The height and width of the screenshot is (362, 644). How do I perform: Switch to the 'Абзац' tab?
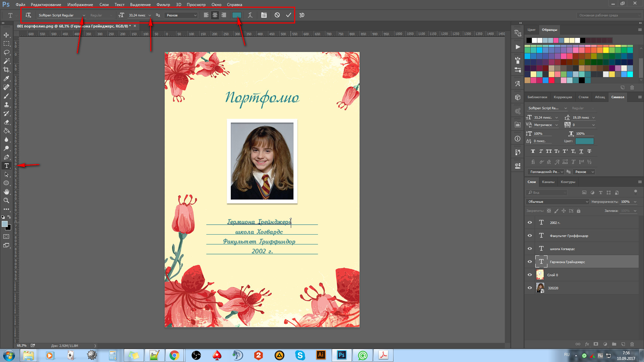click(x=600, y=97)
